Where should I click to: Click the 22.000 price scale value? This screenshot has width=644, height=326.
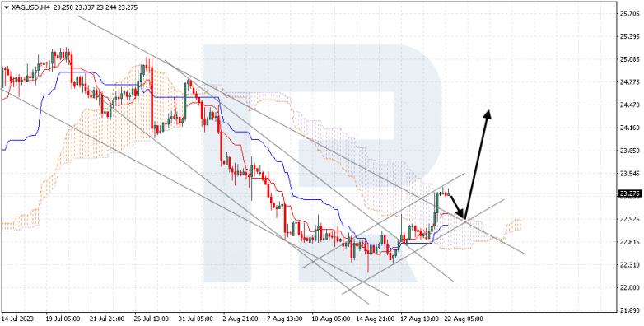click(x=629, y=287)
